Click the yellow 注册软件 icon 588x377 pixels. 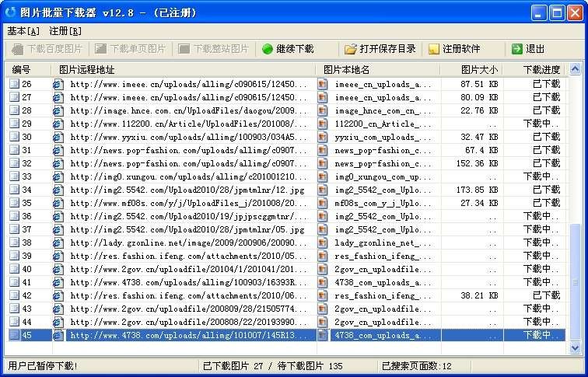tap(434, 49)
